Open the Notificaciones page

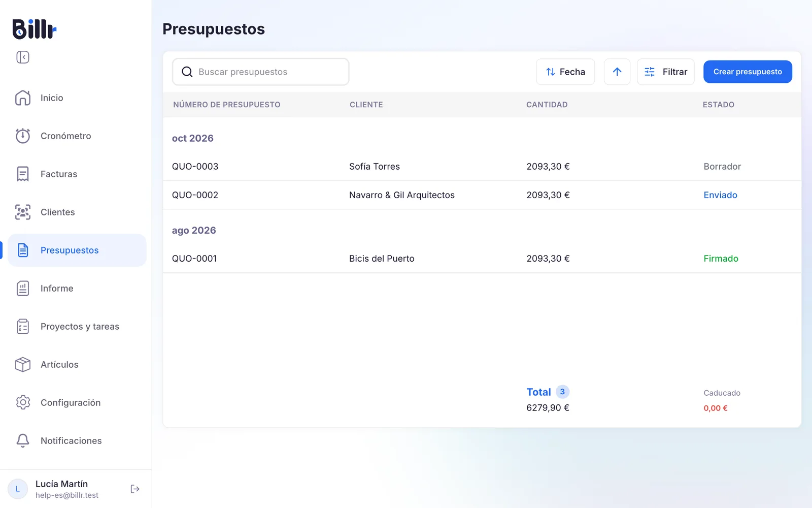pos(77,440)
